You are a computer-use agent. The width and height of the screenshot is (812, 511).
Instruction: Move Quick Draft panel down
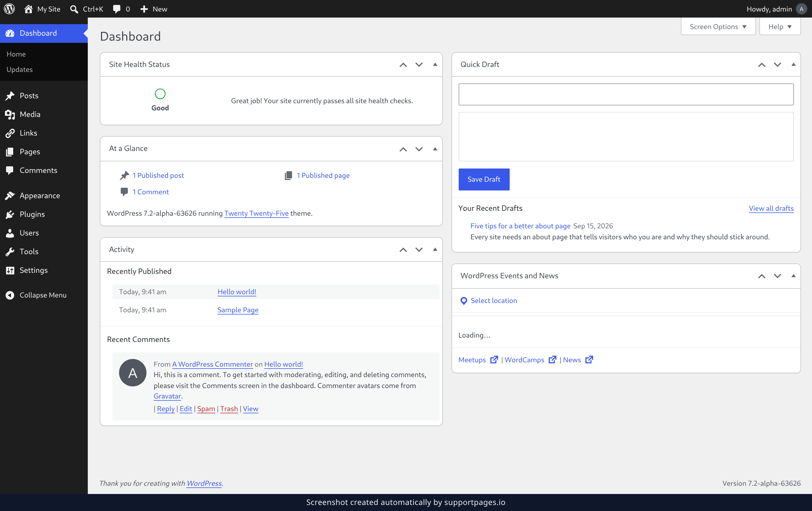(777, 64)
